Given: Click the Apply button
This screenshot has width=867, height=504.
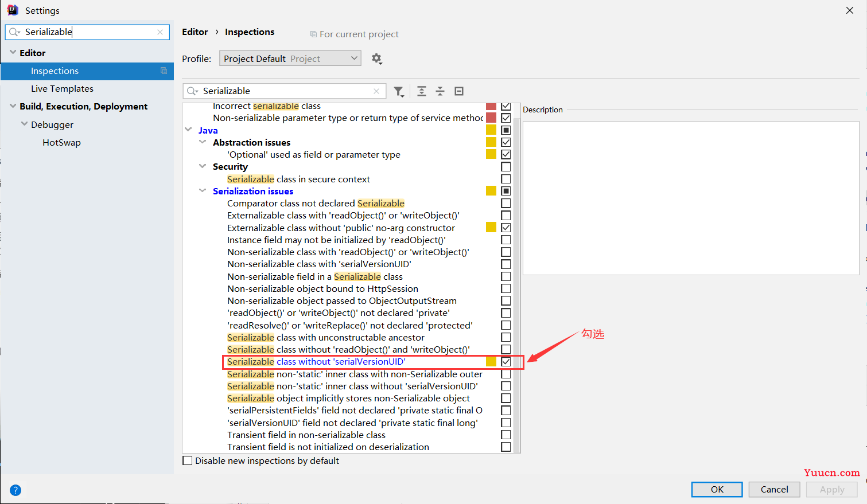Looking at the screenshot, I should (x=831, y=490).
